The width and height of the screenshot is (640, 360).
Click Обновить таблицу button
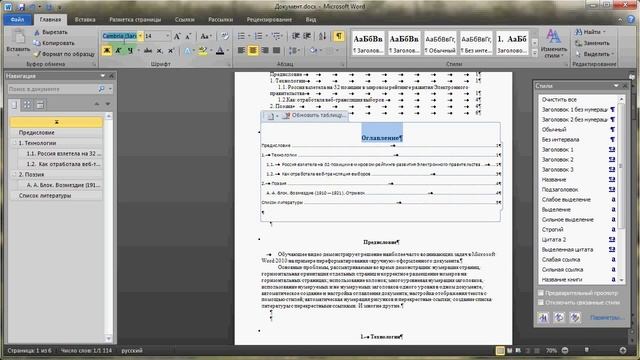(314, 116)
